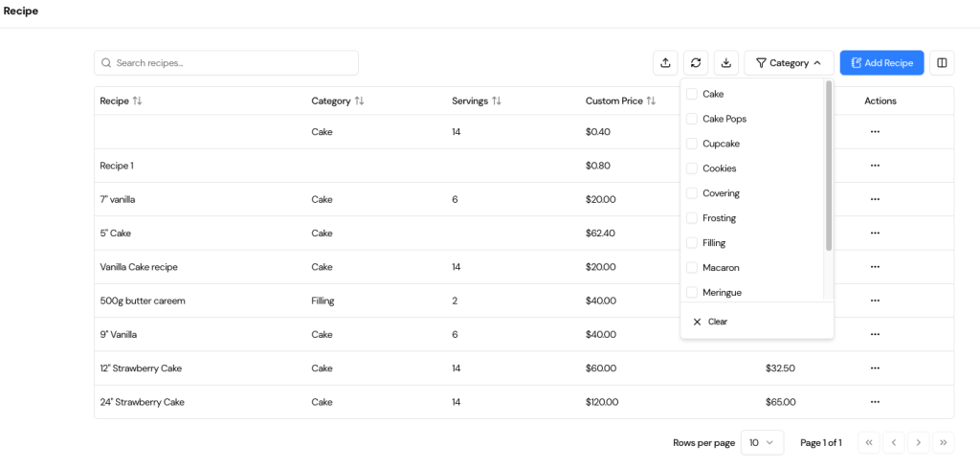The height and width of the screenshot is (468, 980).
Task: Toggle the column layout view icon
Action: pos(942,63)
